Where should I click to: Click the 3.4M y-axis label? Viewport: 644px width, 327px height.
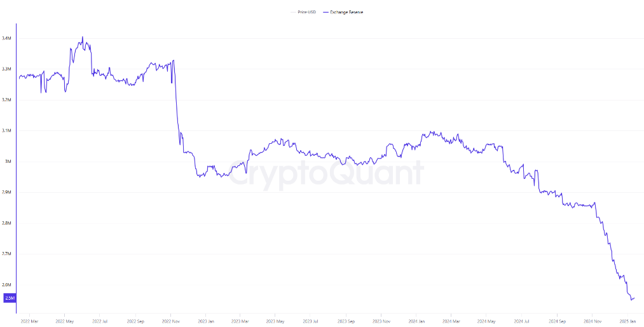coord(6,38)
